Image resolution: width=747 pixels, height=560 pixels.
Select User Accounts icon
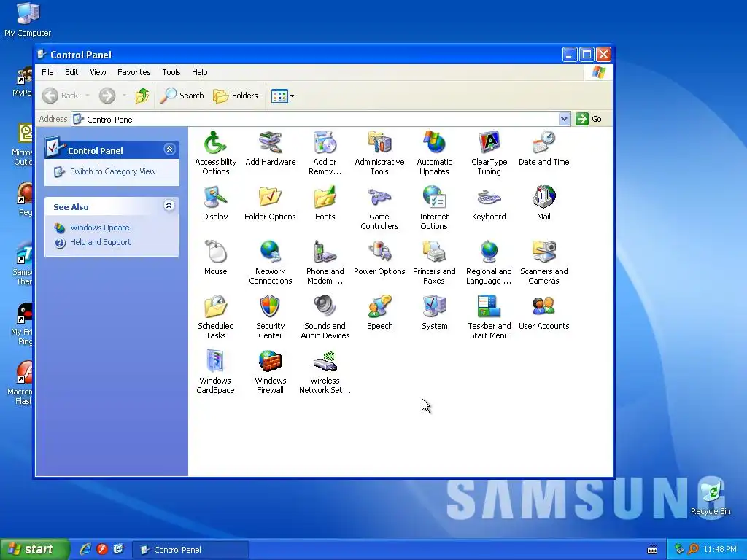pos(543,307)
